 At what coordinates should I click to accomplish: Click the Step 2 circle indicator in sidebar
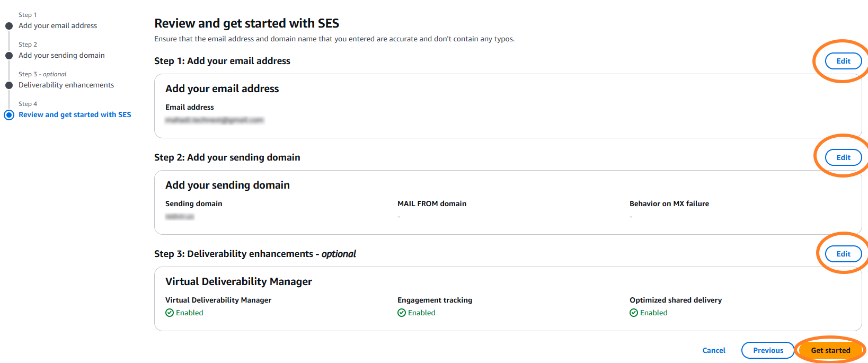click(9, 56)
